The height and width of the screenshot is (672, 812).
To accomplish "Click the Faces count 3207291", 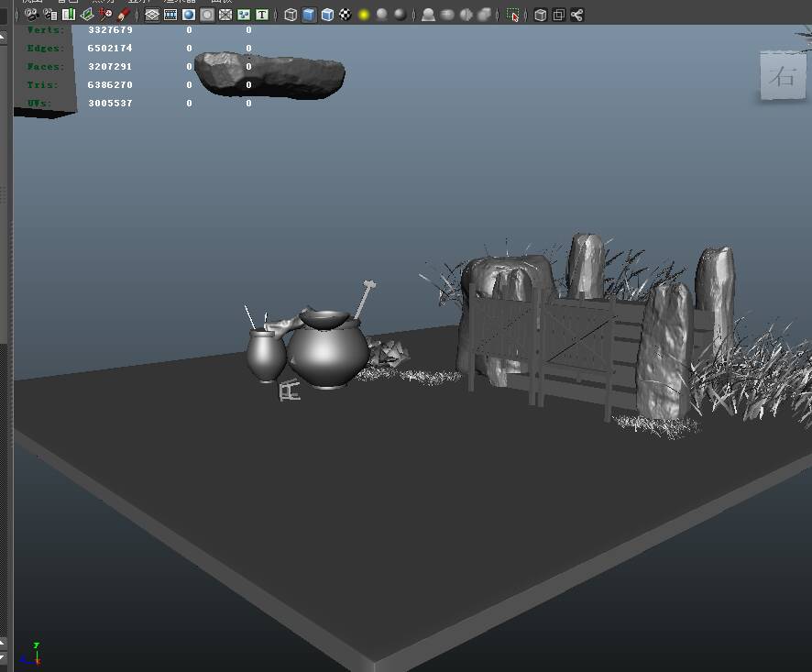I will pyautogui.click(x=110, y=67).
